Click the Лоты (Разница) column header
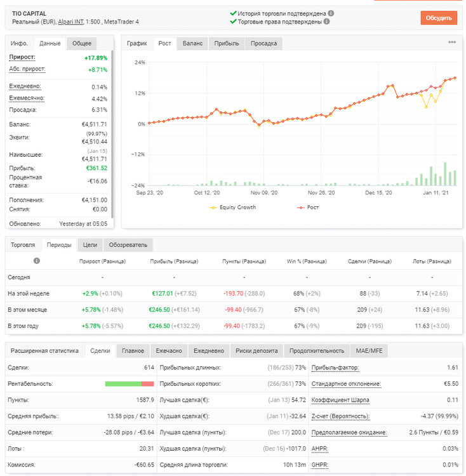The height and width of the screenshot is (476, 466). [432, 261]
